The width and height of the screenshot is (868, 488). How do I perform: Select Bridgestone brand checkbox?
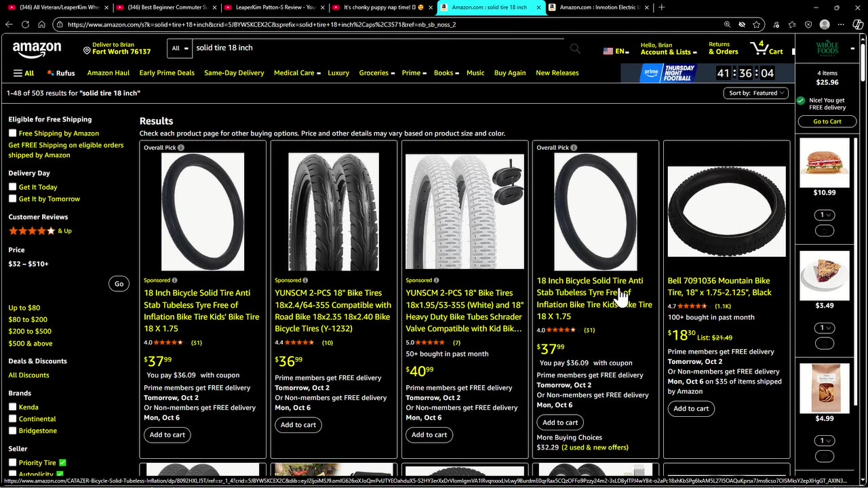(12, 430)
